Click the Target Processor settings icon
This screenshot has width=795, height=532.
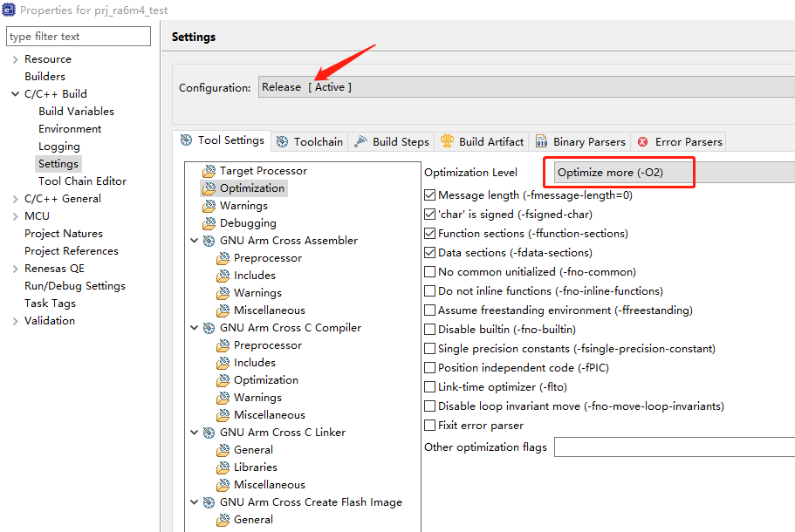click(x=209, y=171)
